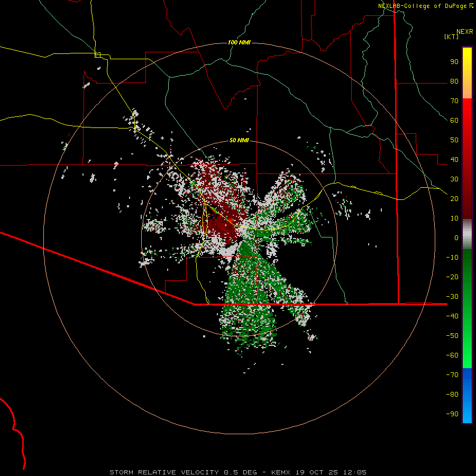
Task: Click the -90 value on the velocity scale
Action: 452,414
